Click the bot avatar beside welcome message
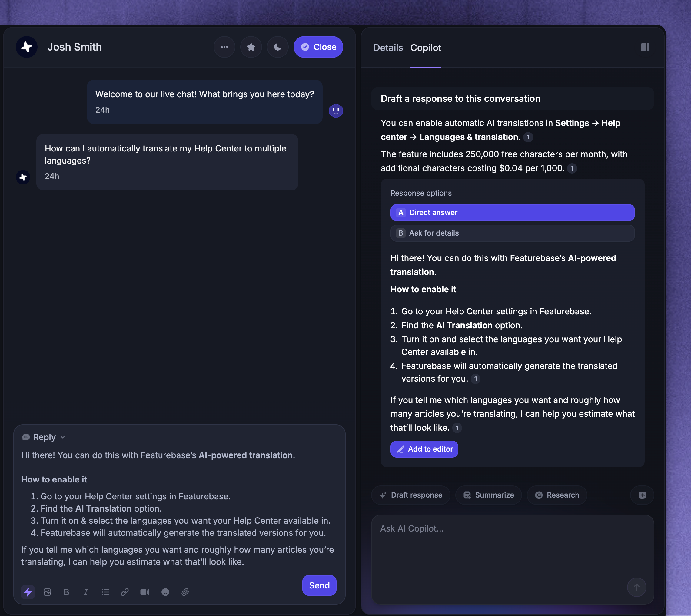The height and width of the screenshot is (616, 691). tap(336, 111)
